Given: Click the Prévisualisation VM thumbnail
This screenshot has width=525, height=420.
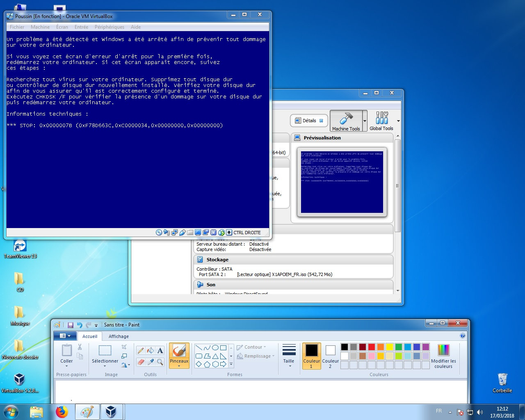Looking at the screenshot, I should click(342, 182).
